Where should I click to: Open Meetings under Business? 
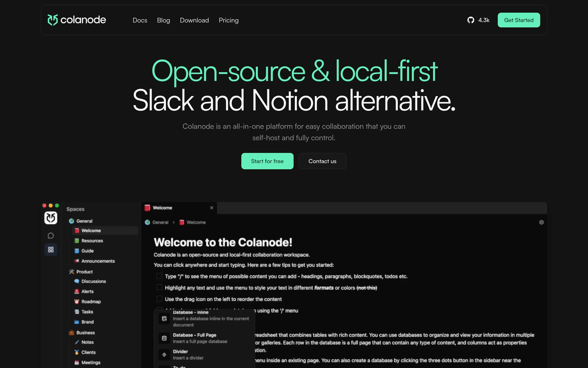105,362
